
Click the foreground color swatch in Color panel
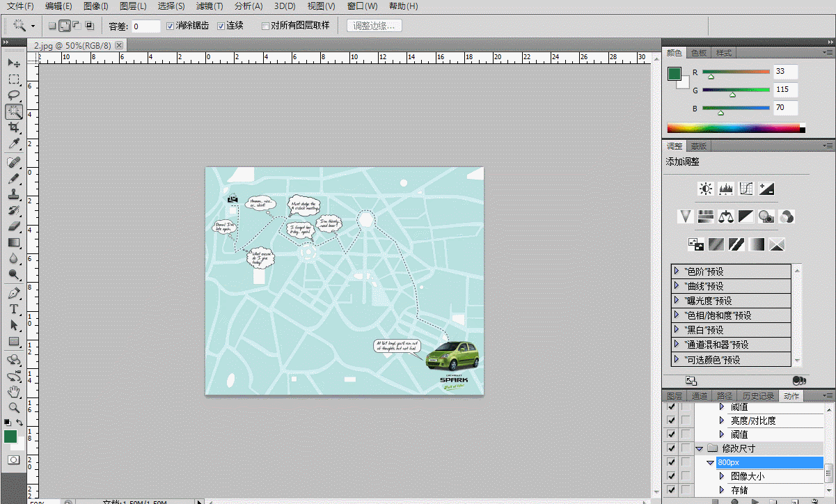(674, 73)
